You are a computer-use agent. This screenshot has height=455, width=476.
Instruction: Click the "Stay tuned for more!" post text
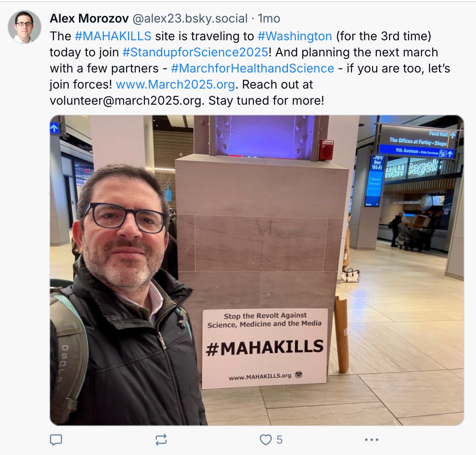pos(266,101)
